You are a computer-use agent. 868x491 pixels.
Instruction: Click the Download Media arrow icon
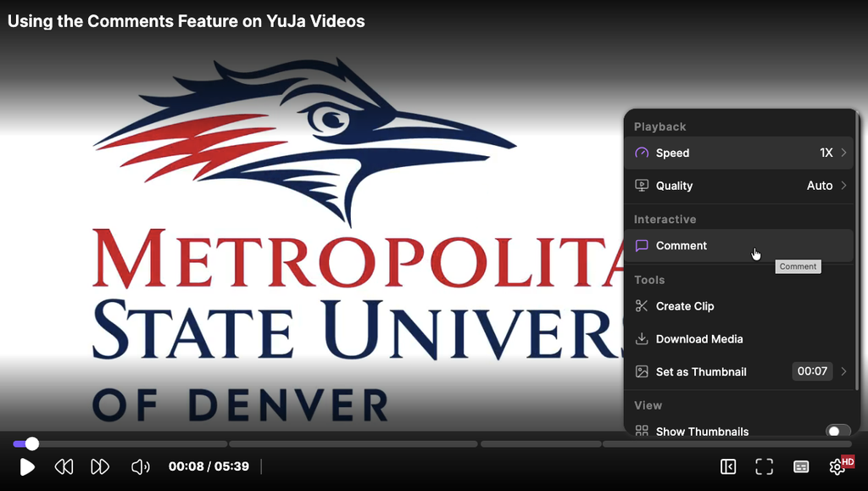coord(642,338)
